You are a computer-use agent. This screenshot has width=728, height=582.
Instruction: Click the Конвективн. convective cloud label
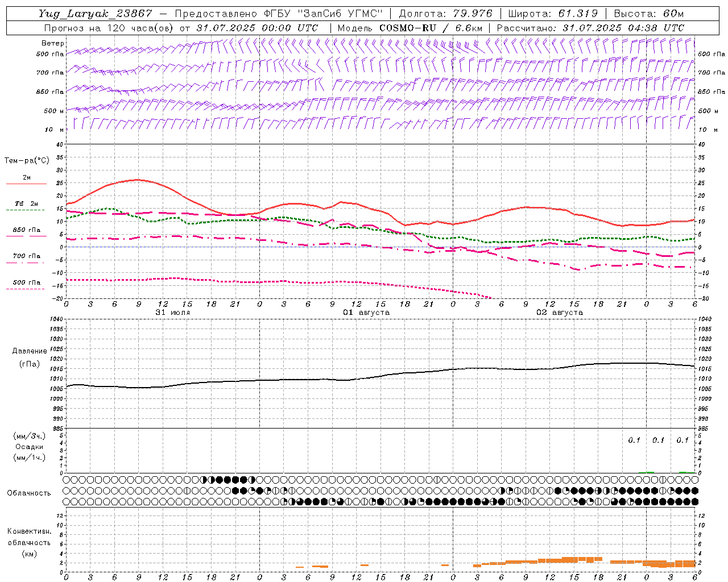pyautogui.click(x=30, y=531)
